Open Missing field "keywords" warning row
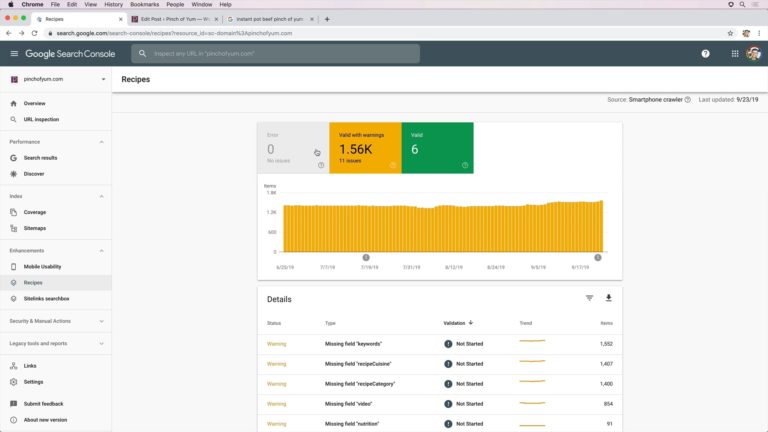This screenshot has height=432, width=768. 440,344
